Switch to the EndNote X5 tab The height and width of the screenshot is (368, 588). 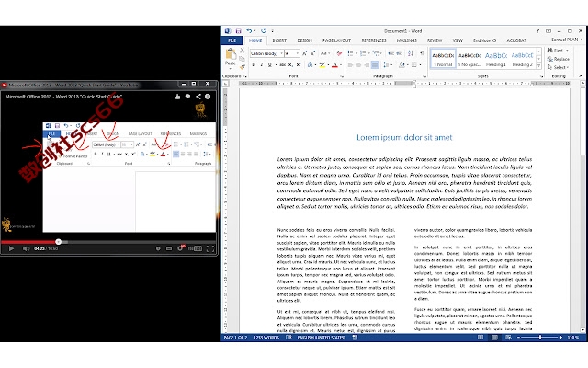484,40
